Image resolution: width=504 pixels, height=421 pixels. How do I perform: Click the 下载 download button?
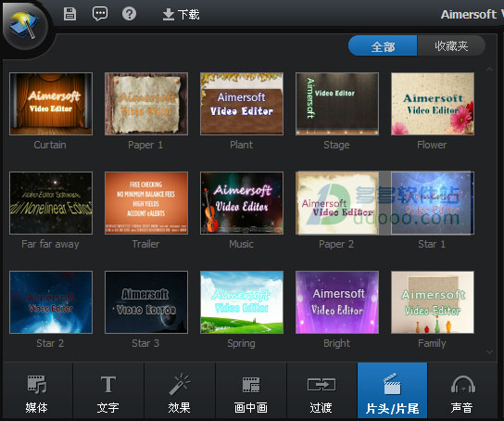point(181,15)
